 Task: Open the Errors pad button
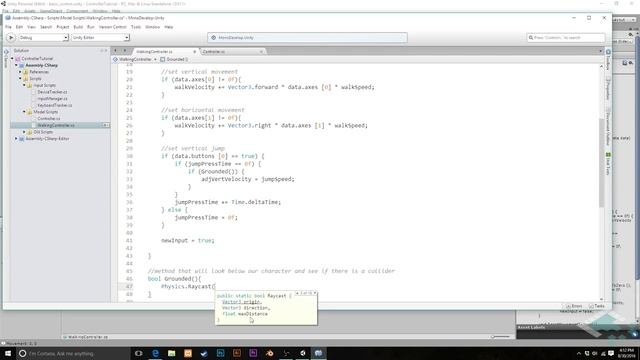574,306
